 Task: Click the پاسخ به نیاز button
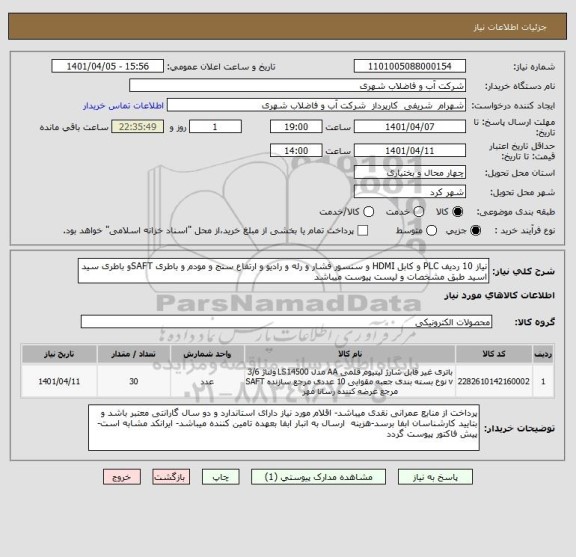[435, 477]
